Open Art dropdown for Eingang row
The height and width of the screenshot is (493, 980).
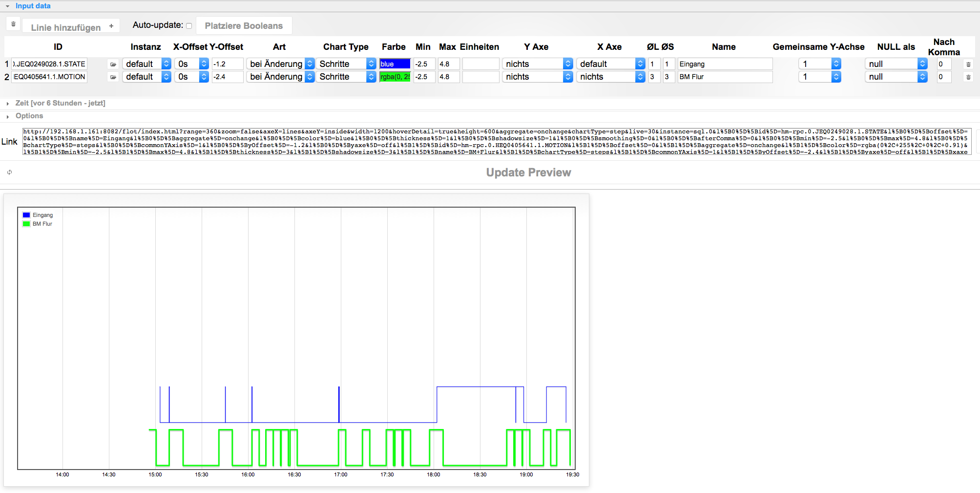[280, 64]
